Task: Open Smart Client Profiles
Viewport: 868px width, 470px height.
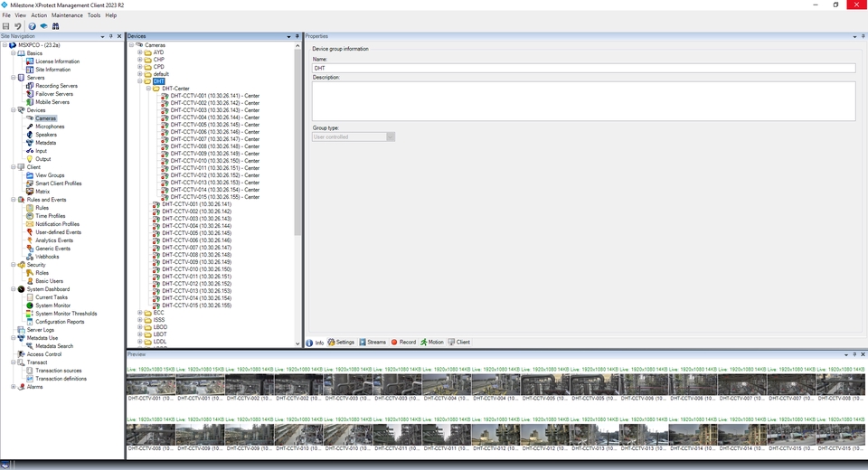Action: click(59, 183)
